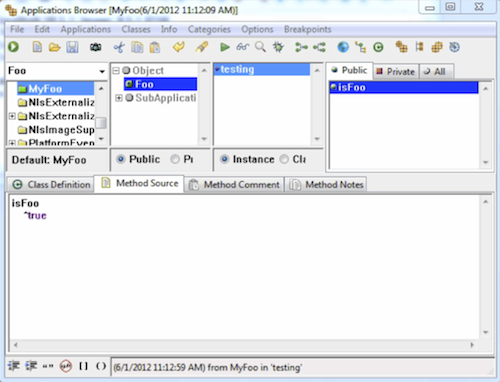Viewport: 500px width, 382px height.
Task: Select the MyFoo application in list
Action: tap(55, 89)
